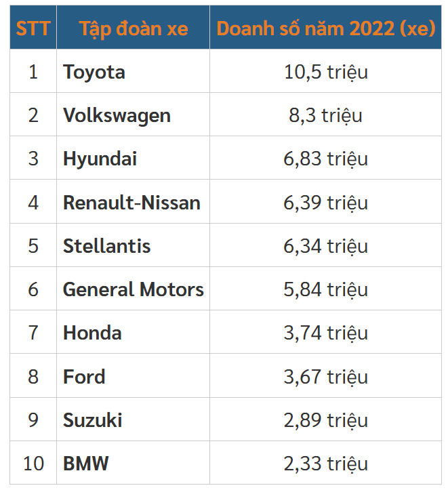Click the Ford cell
Screen dimensions: 448x490
click(x=84, y=377)
